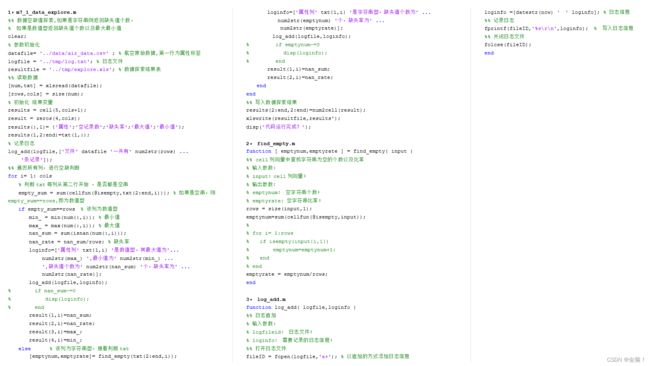
Task: Click the line 'rows = size(input,1);'
Action: pos(279,209)
